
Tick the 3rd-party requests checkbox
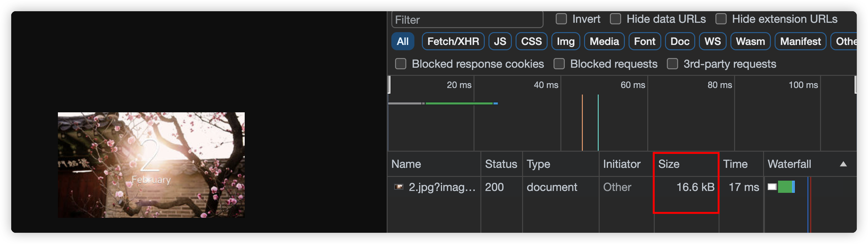click(672, 64)
